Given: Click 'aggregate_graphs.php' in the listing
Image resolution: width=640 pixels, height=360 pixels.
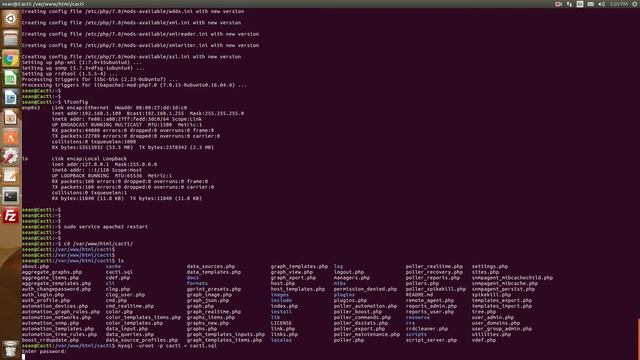Looking at the screenshot, I should point(52,272).
